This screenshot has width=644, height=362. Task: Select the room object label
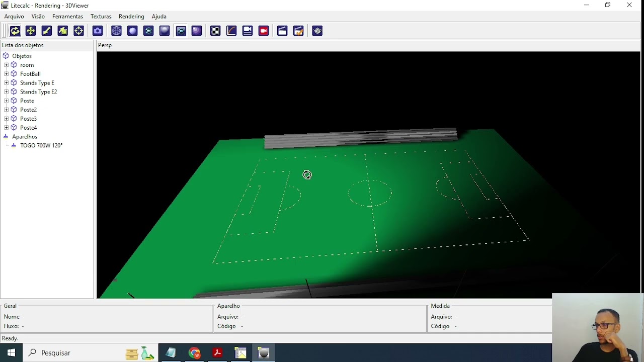point(27,65)
